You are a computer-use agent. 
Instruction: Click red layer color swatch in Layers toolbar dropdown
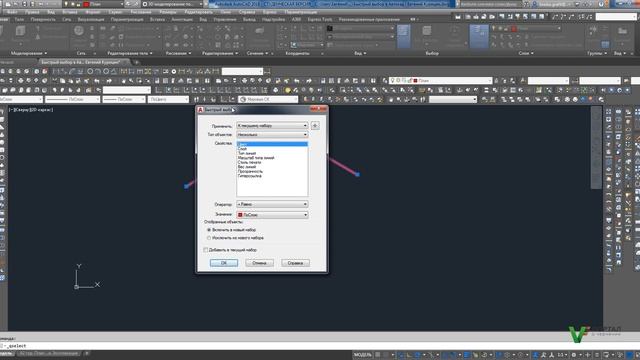[x=415, y=81]
